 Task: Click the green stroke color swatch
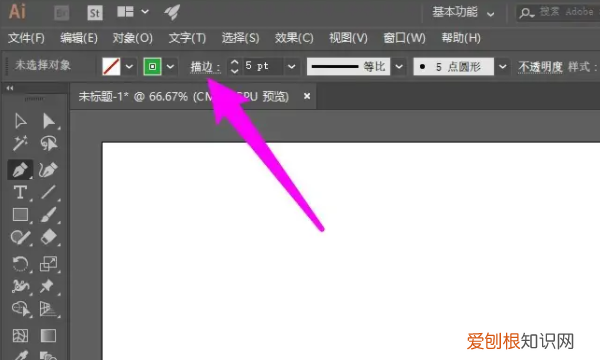coord(152,67)
